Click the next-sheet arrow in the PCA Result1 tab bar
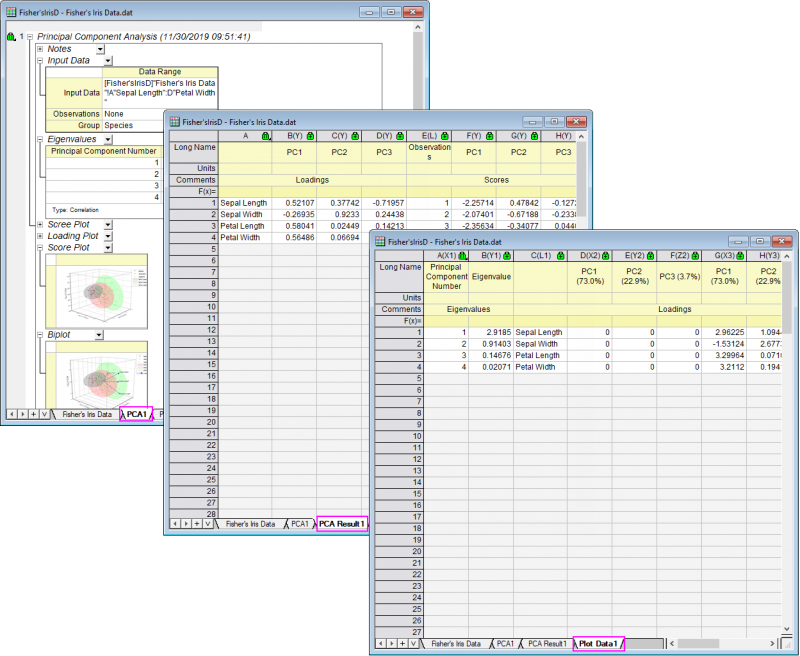 185,524
